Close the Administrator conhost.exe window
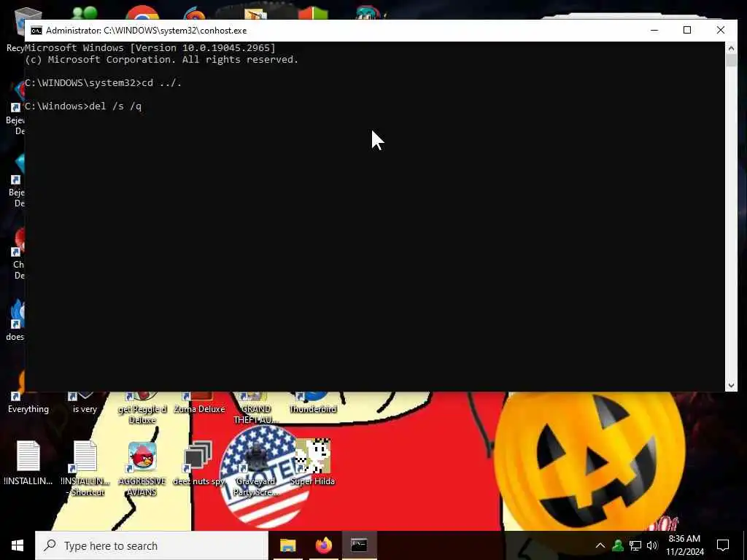Screen dimensions: 747x560 pyautogui.click(x=721, y=30)
